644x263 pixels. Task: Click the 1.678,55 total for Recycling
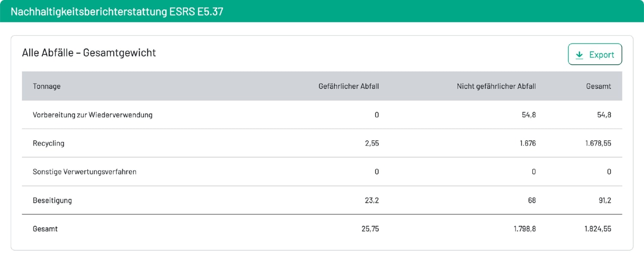click(x=598, y=143)
